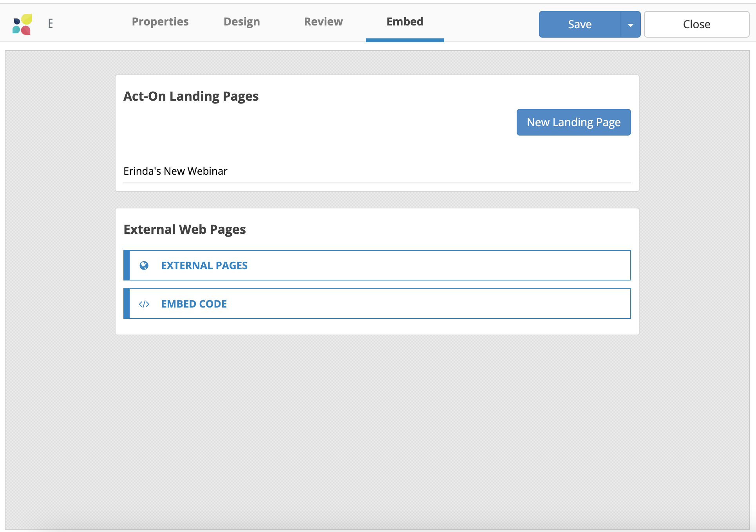Open the Review tab
This screenshot has width=756, height=532.
(324, 22)
